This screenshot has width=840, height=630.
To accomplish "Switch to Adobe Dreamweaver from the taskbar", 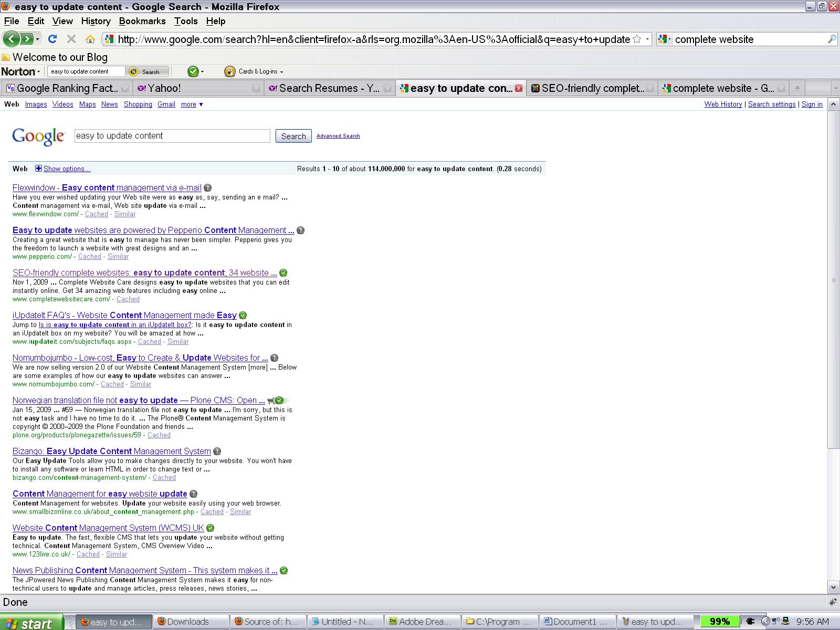I will coord(422,622).
